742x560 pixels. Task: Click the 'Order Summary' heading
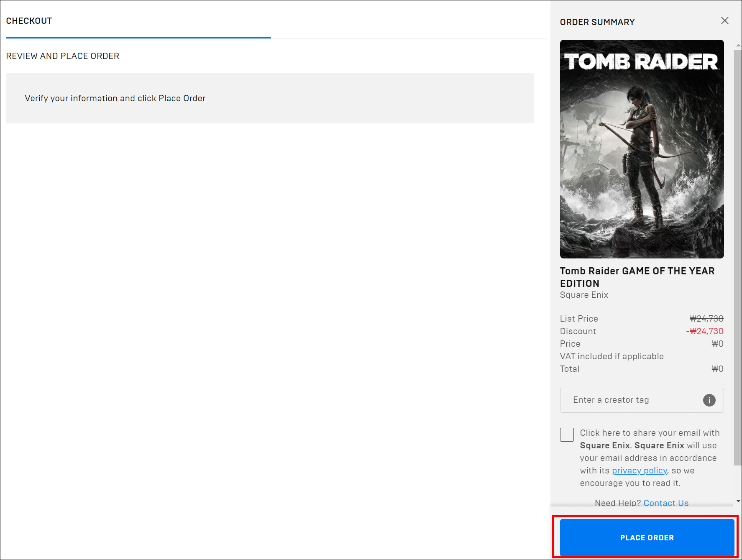(597, 22)
